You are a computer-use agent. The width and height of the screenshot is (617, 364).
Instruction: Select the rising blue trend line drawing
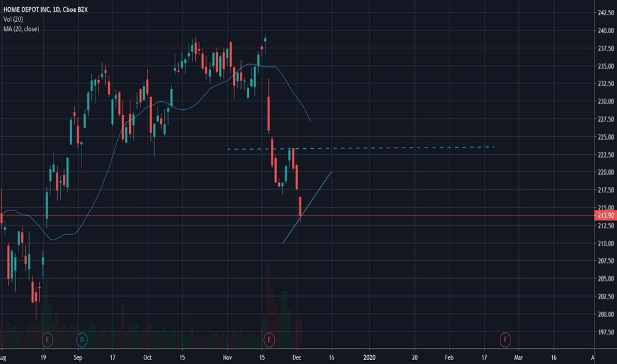coord(307,207)
